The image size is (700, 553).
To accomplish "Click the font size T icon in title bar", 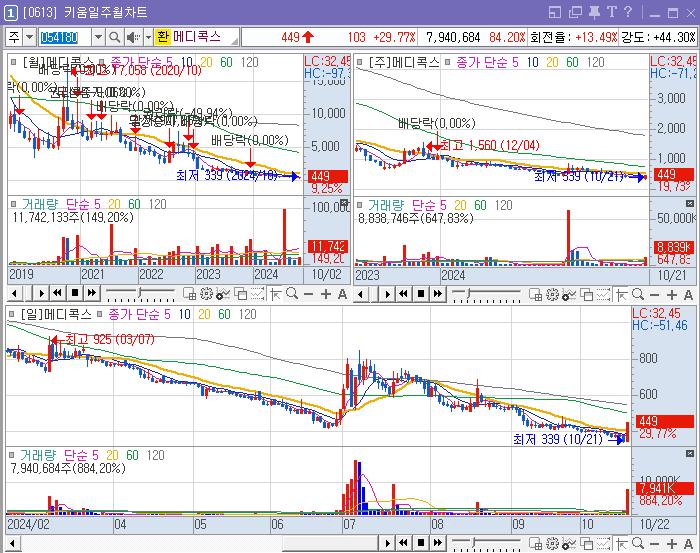I will (611, 12).
